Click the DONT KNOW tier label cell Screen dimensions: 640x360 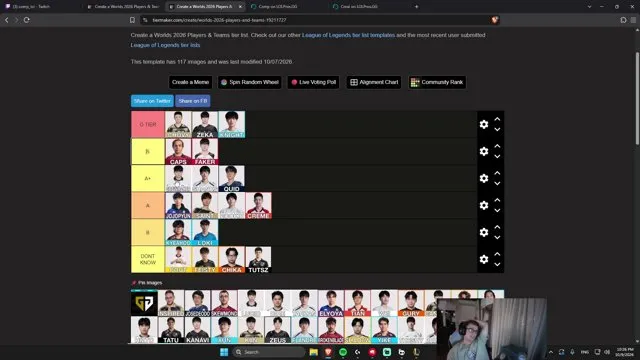click(x=148, y=259)
